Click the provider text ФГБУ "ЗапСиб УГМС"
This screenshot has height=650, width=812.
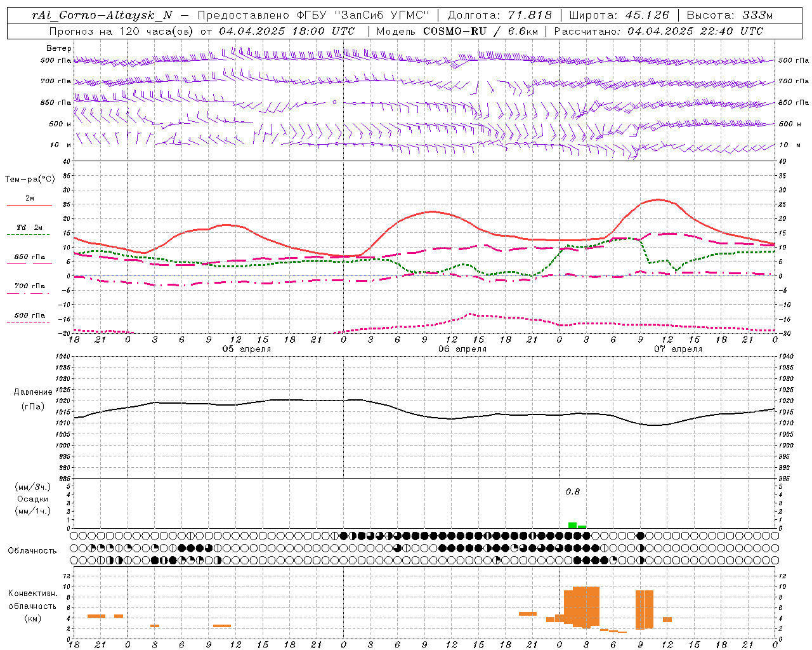pyautogui.click(x=363, y=15)
